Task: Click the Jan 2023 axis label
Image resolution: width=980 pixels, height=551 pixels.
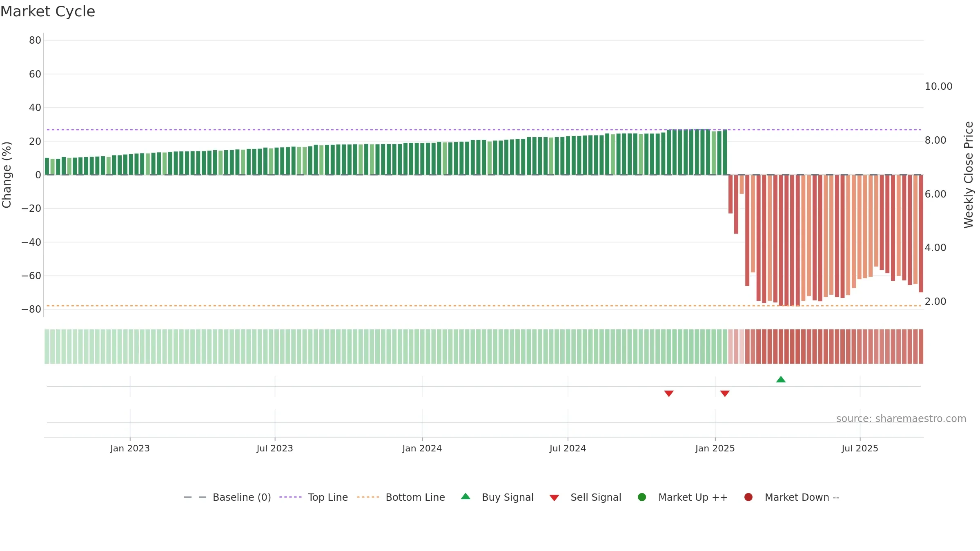Action: tap(130, 449)
